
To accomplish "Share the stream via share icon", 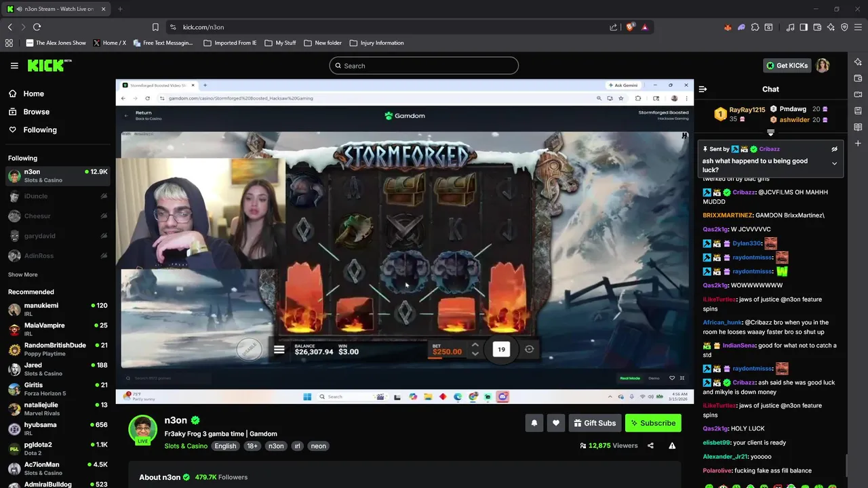I will point(650,445).
